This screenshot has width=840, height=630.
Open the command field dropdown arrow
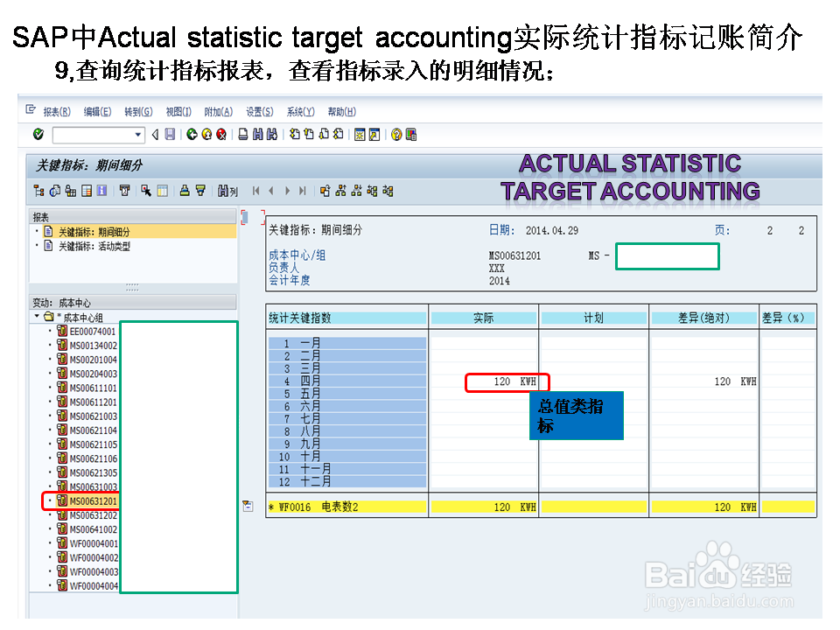(x=138, y=135)
